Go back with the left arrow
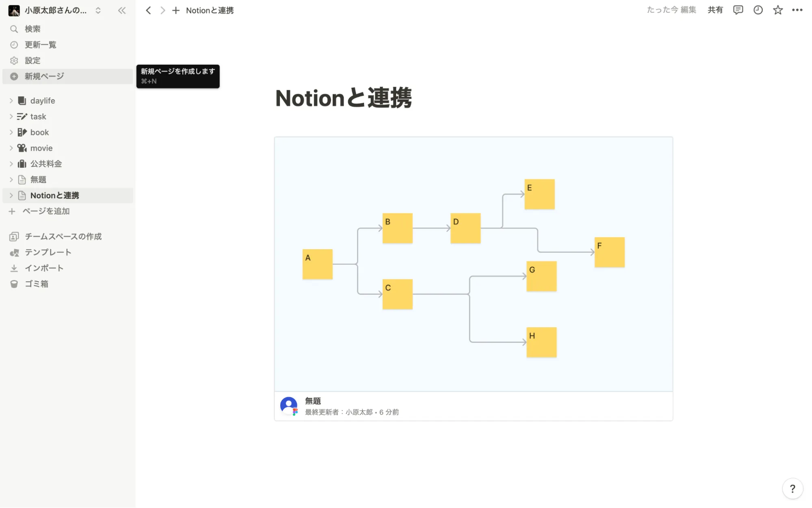The image size is (812, 508). click(x=148, y=11)
